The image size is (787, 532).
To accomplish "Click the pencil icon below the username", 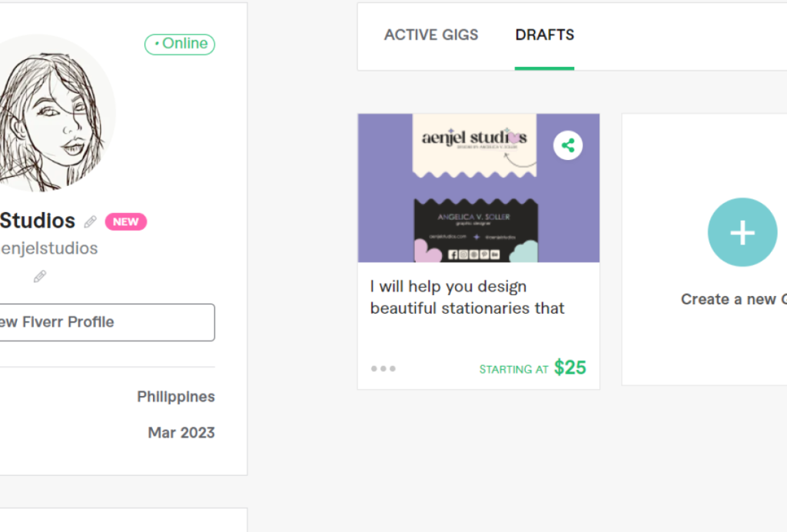I will [x=40, y=276].
